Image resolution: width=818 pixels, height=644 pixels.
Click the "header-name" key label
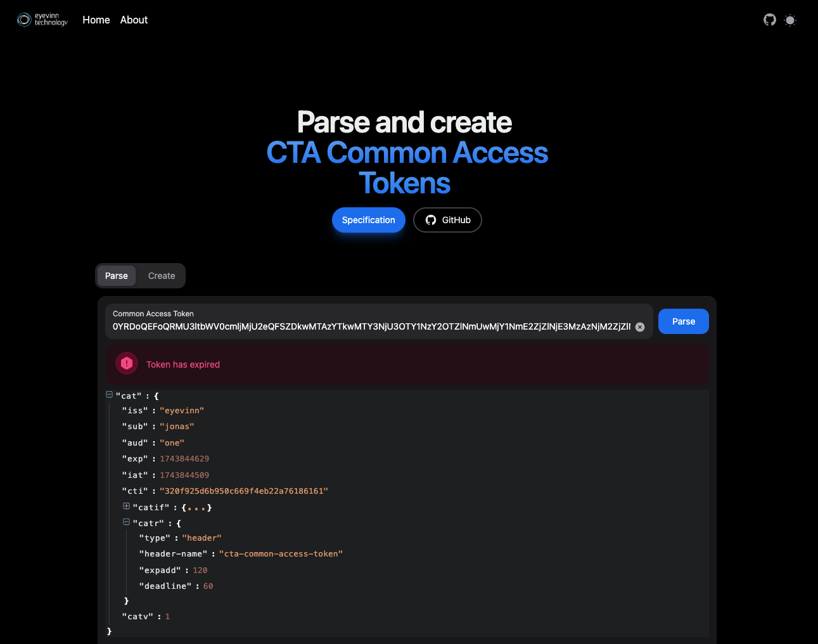click(173, 554)
